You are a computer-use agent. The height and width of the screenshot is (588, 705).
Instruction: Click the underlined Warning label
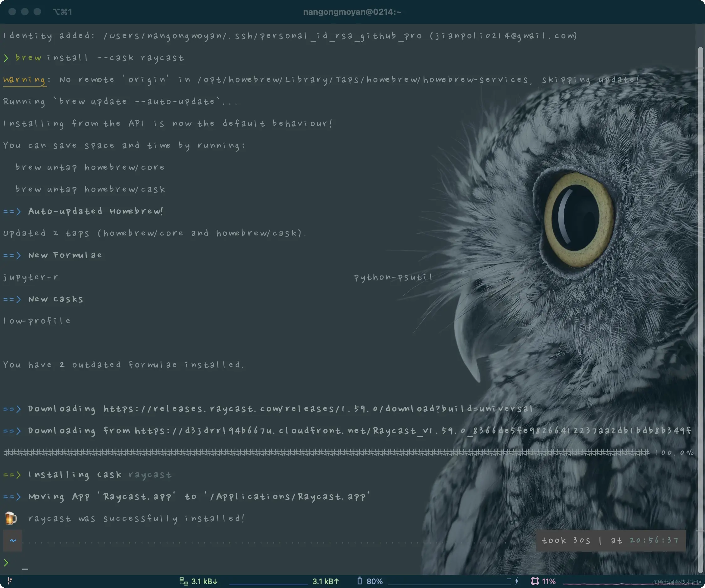click(24, 80)
